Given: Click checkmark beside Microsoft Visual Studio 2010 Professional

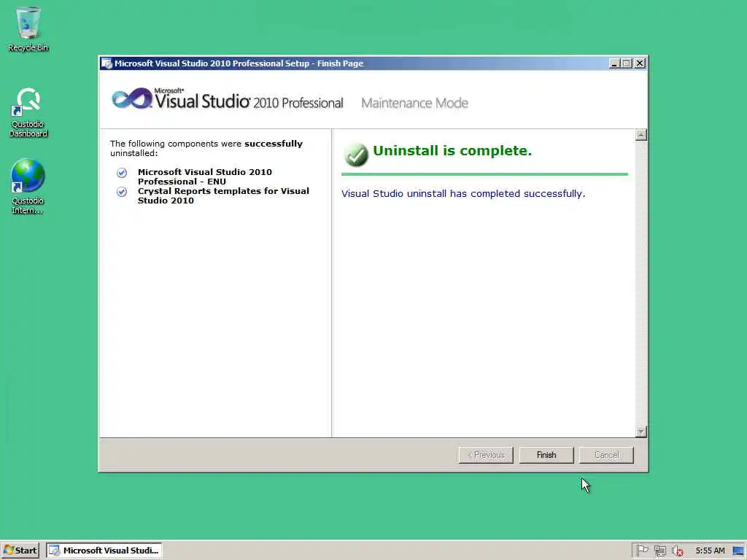Looking at the screenshot, I should coord(122,172).
